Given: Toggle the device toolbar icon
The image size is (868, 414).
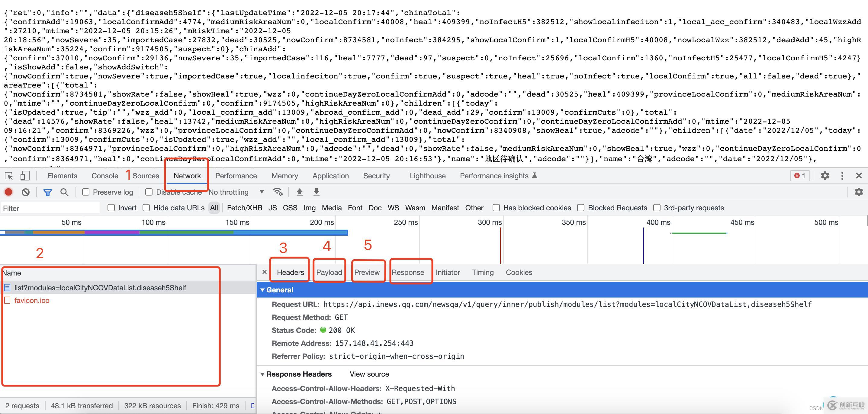Looking at the screenshot, I should click(25, 176).
